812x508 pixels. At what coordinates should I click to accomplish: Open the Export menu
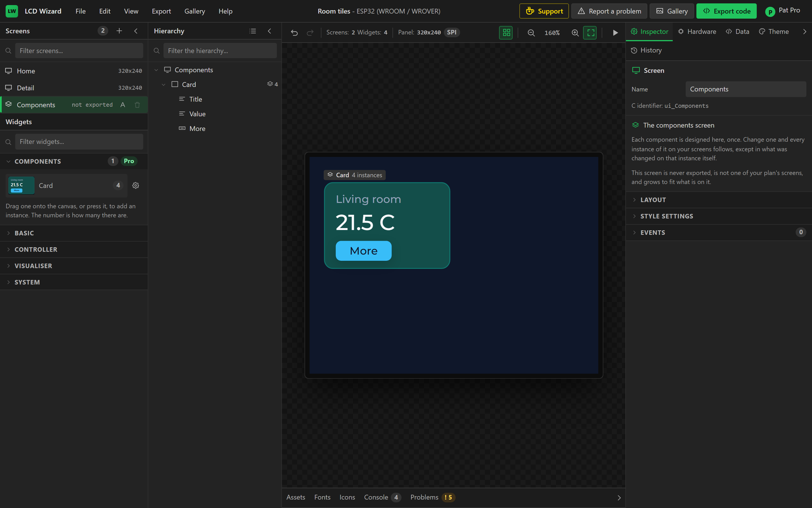coord(161,11)
